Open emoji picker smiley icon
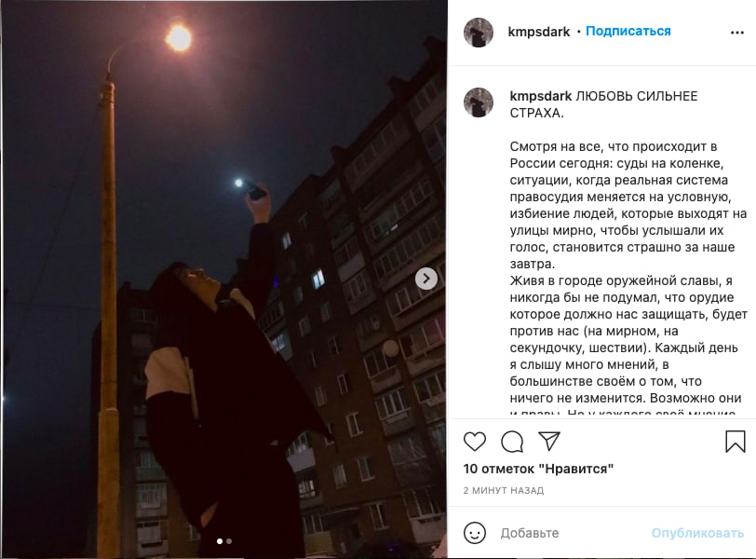The width and height of the screenshot is (756, 559). (x=475, y=533)
